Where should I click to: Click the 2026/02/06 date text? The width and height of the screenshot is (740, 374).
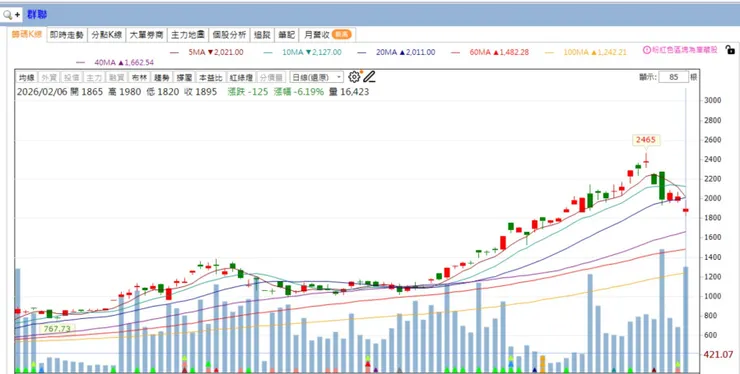[x=42, y=92]
